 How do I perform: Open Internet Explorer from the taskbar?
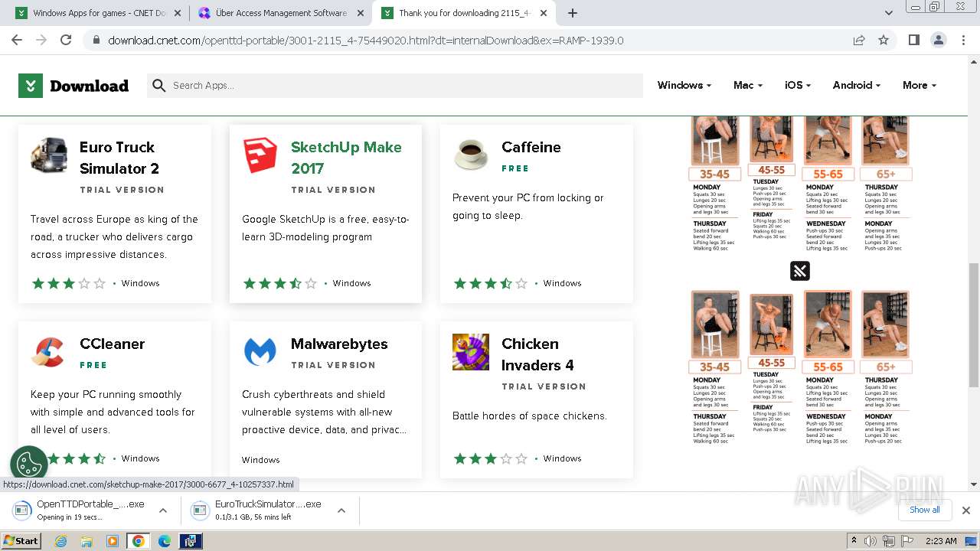coord(61,541)
